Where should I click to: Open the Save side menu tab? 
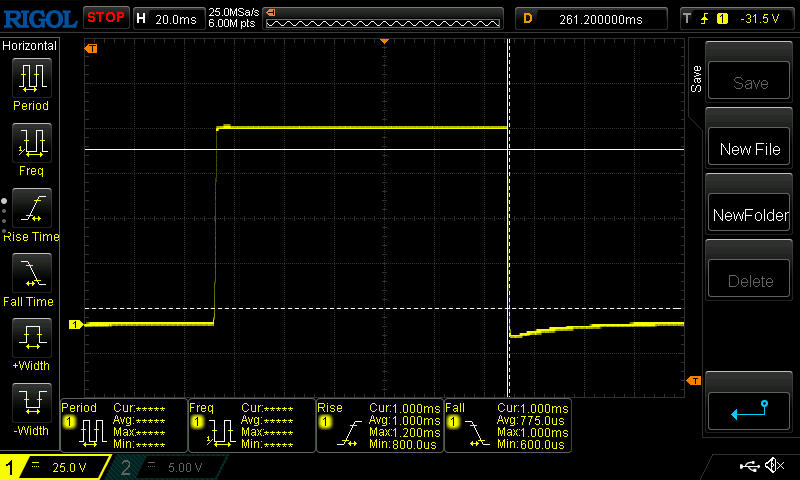point(696,79)
